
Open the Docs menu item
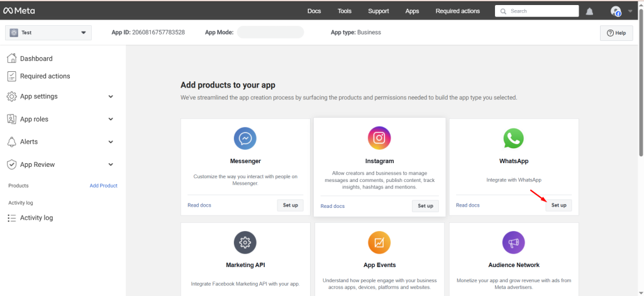coord(314,11)
